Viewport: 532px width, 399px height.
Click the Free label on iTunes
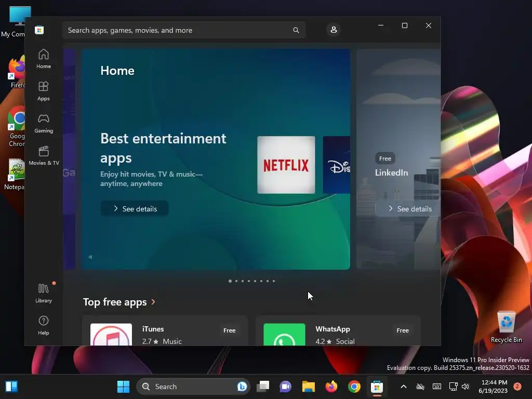pyautogui.click(x=229, y=330)
